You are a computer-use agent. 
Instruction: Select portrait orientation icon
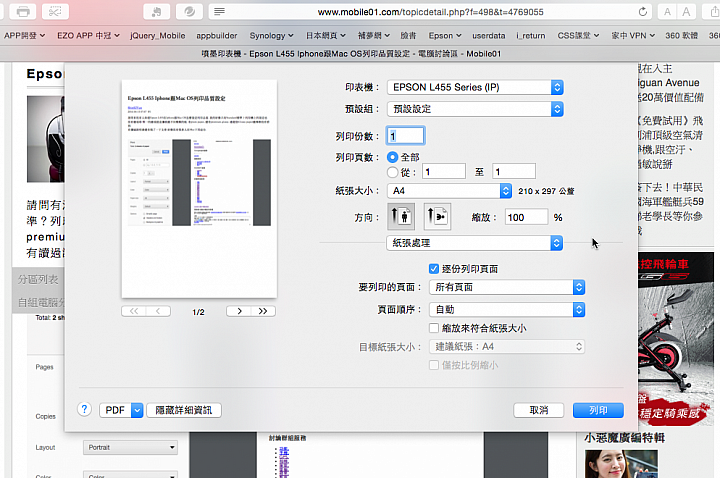click(401, 216)
